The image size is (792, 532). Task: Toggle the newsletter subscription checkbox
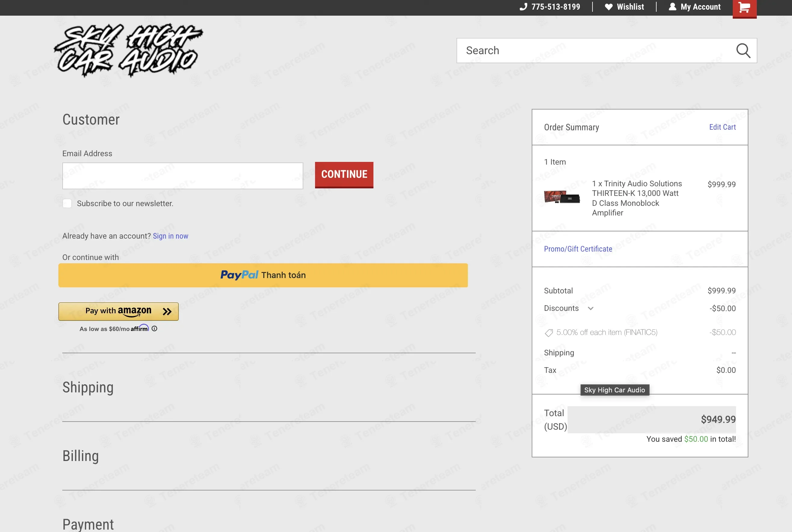pos(67,203)
